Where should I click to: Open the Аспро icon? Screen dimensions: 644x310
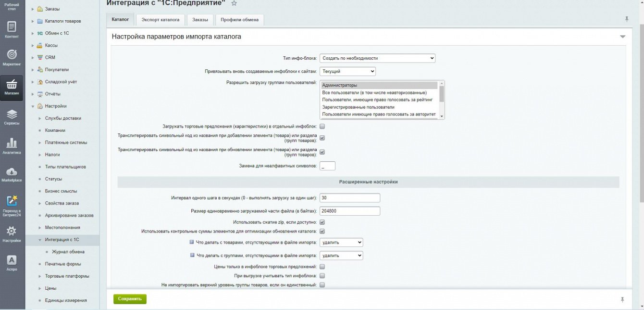[x=12, y=260]
